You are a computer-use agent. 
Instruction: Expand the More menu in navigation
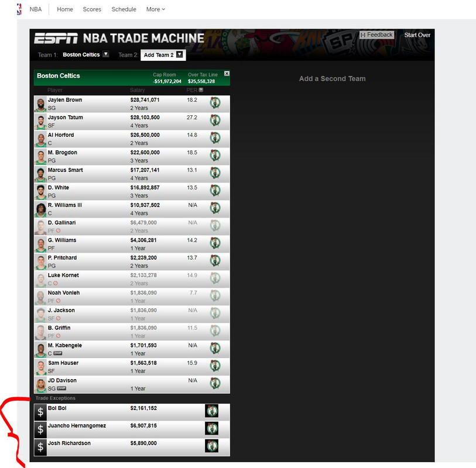coord(156,9)
